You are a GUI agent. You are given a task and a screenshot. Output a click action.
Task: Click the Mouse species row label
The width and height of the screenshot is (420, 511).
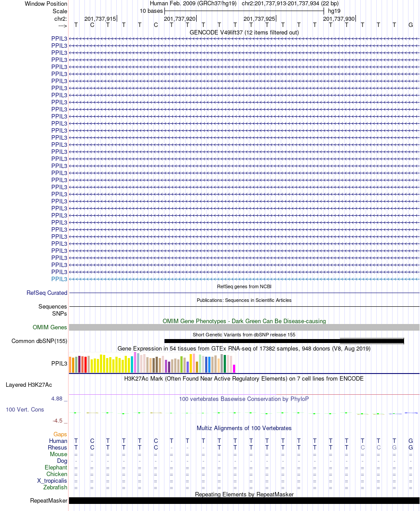(x=59, y=454)
